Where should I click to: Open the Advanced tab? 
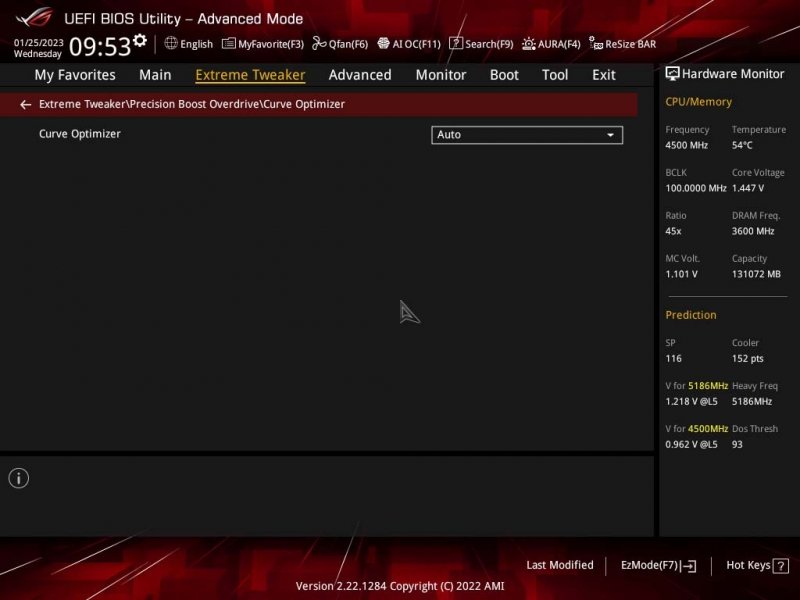[x=360, y=75]
